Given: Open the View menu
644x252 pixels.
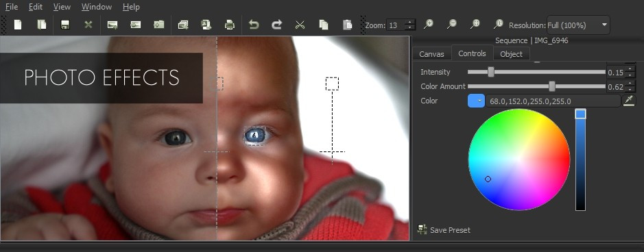Looking at the screenshot, I should pos(62,7).
